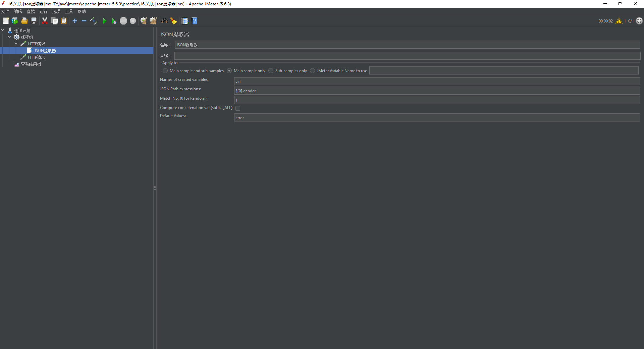Start the test with green arrow
The height and width of the screenshot is (349, 644).
click(x=104, y=21)
